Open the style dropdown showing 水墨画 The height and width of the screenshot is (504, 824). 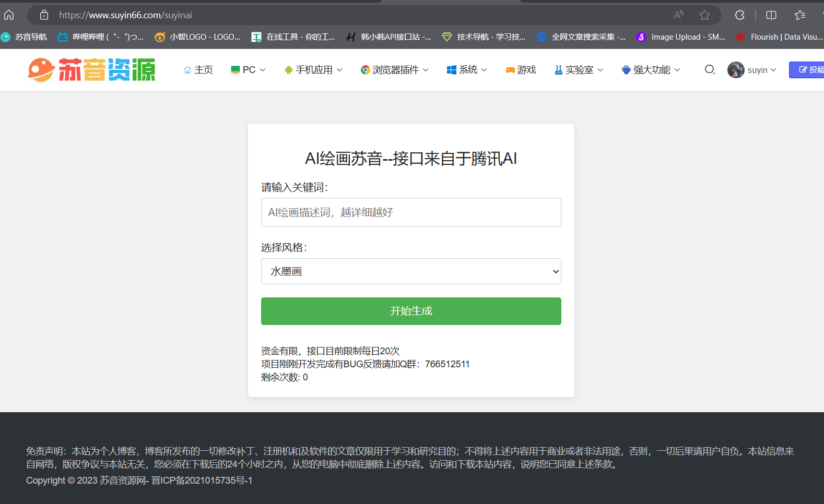(410, 271)
